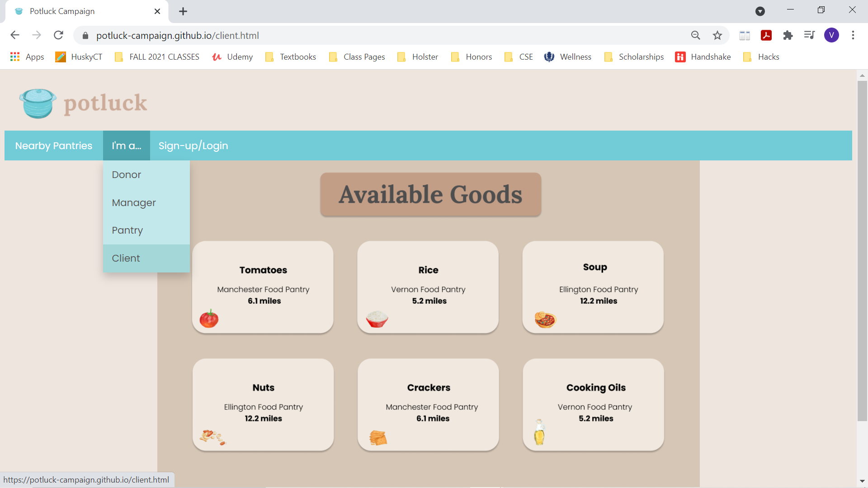Open the tab search dropdown arrow
868x488 pixels.
point(760,11)
